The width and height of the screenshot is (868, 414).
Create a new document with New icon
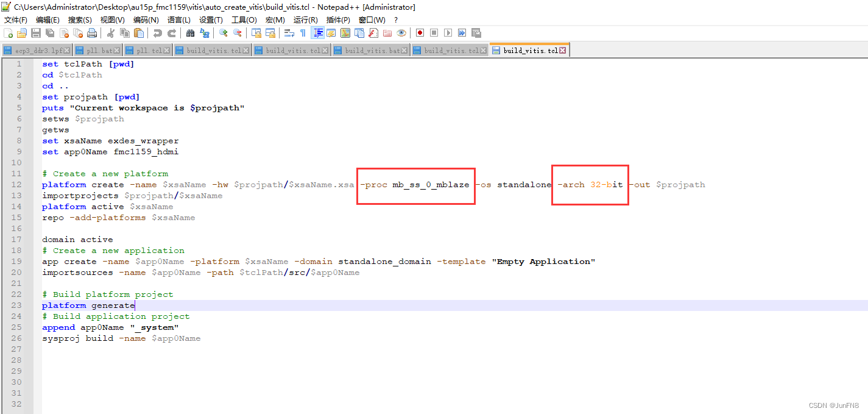pos(9,33)
